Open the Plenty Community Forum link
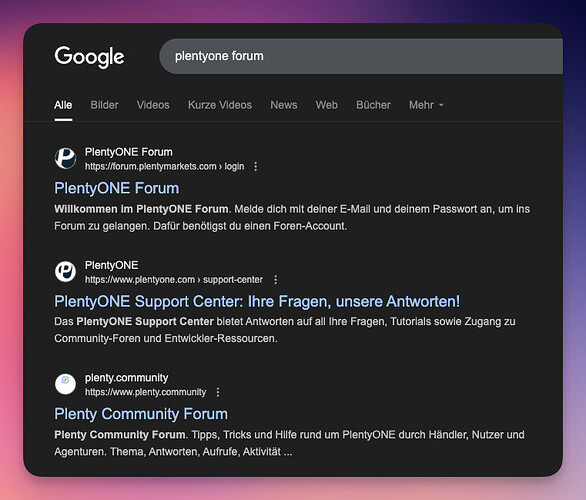Viewport: 586px width, 500px height. coord(141,414)
